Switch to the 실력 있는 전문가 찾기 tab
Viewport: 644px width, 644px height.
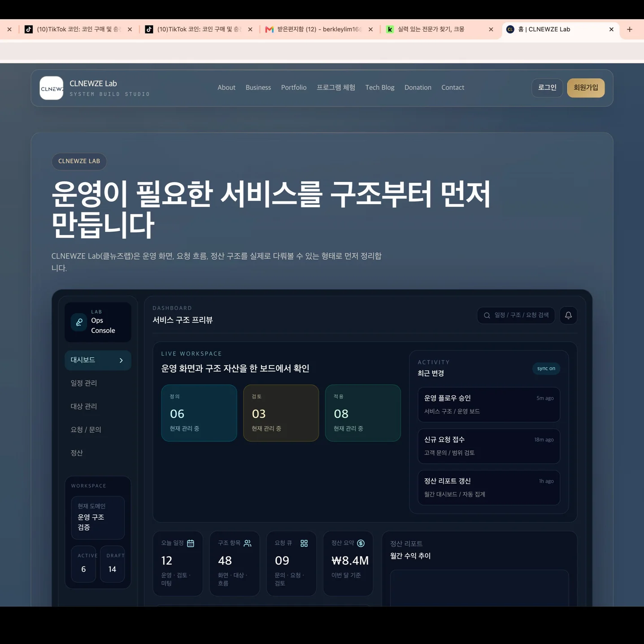pyautogui.click(x=439, y=29)
